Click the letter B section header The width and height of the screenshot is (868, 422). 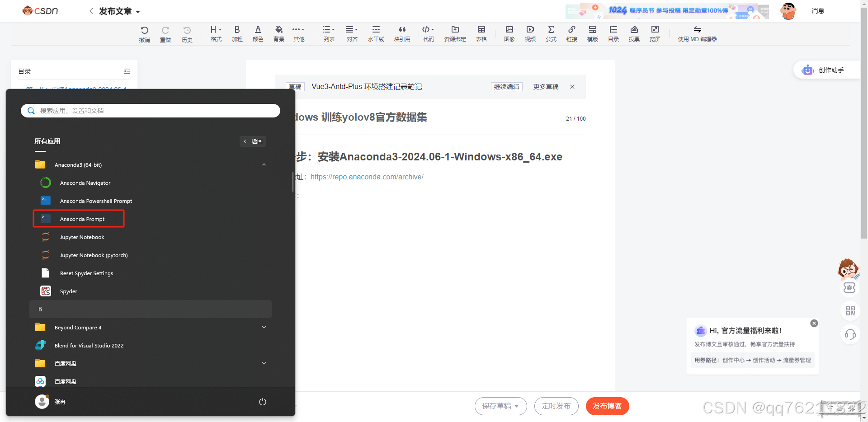point(151,309)
